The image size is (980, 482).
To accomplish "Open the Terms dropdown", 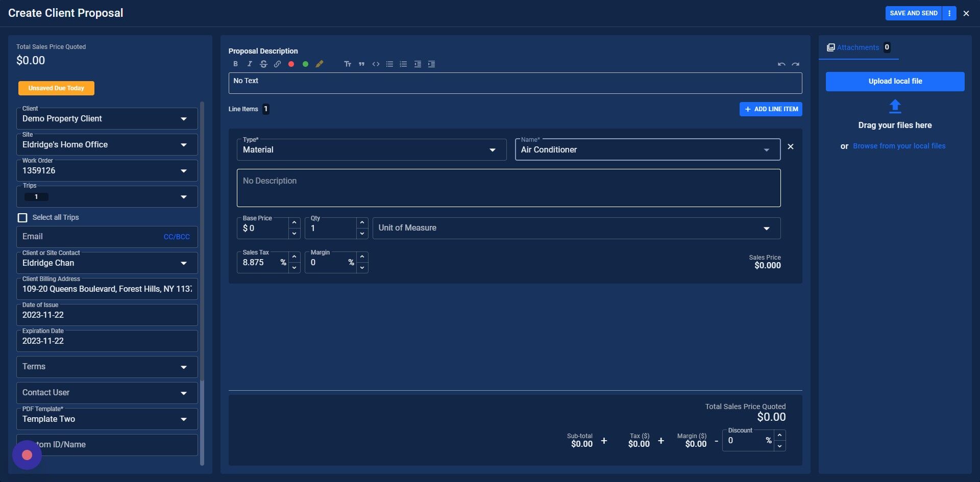I will point(107,367).
